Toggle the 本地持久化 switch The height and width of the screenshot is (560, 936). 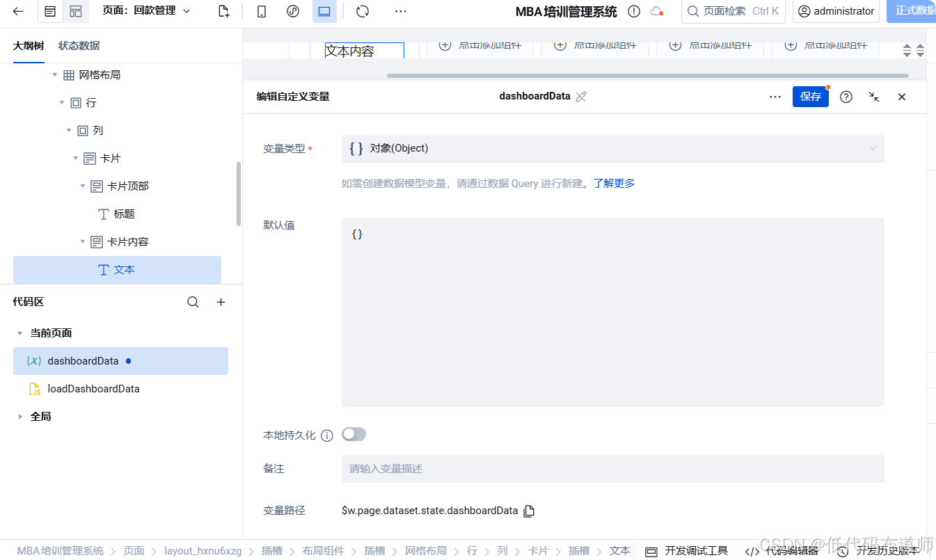[354, 434]
